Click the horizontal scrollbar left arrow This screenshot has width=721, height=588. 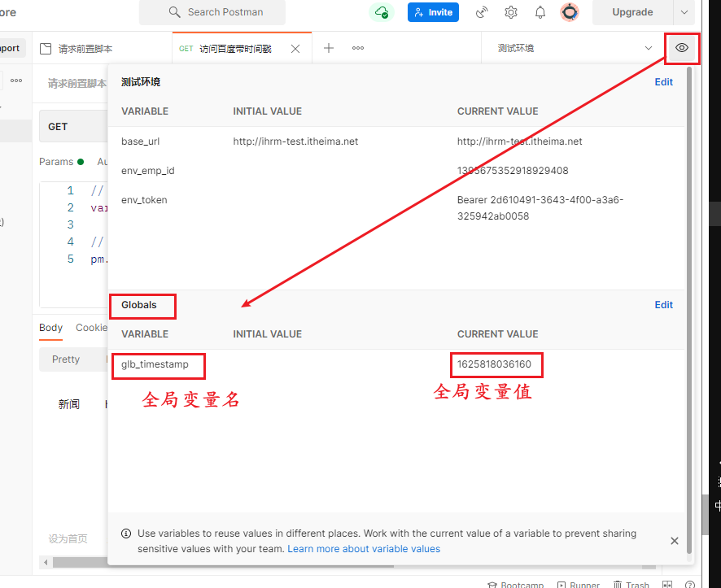click(x=46, y=562)
